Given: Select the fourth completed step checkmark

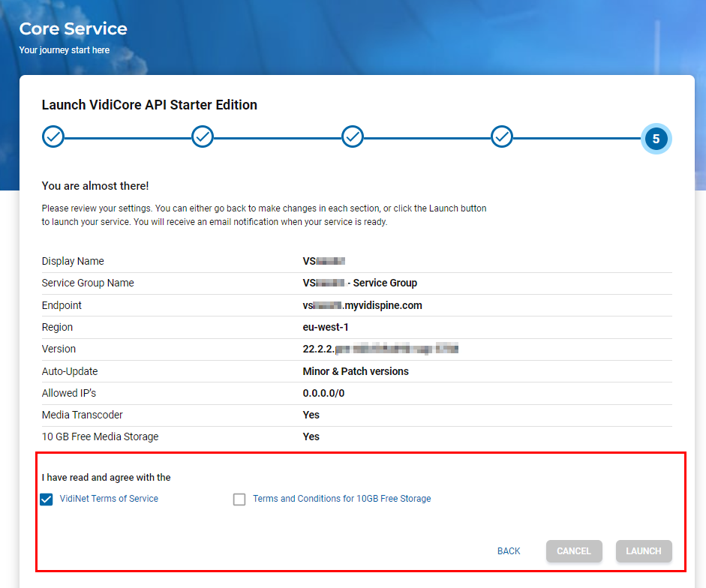Looking at the screenshot, I should [502, 137].
